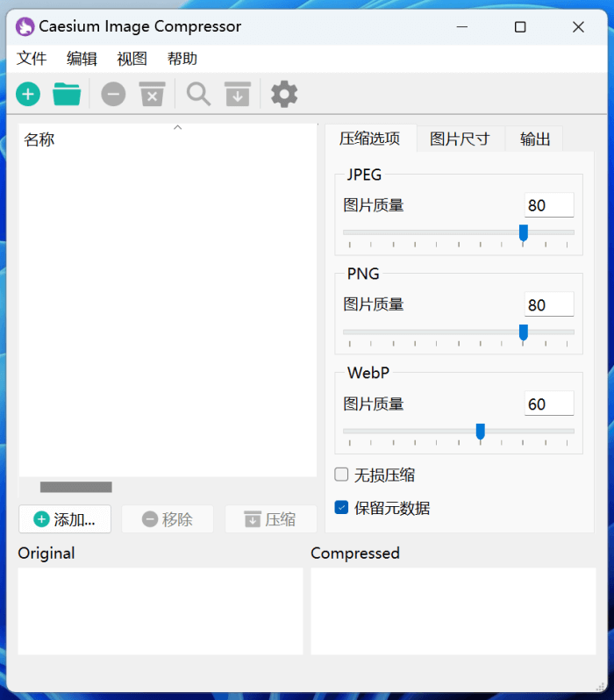Click the WebP quality value field
Viewport: 614px width, 700px height.
549,404
